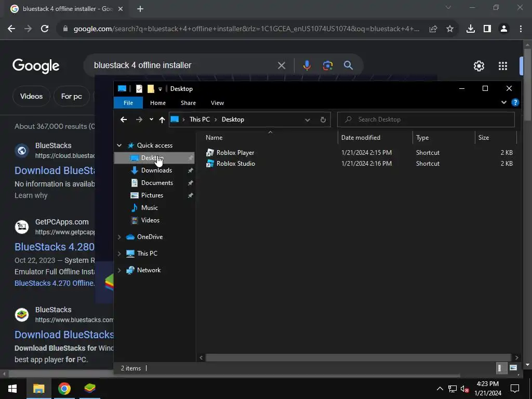Viewport: 532px width, 399px height.
Task: Share this page icon in Chrome
Action: (x=433, y=29)
